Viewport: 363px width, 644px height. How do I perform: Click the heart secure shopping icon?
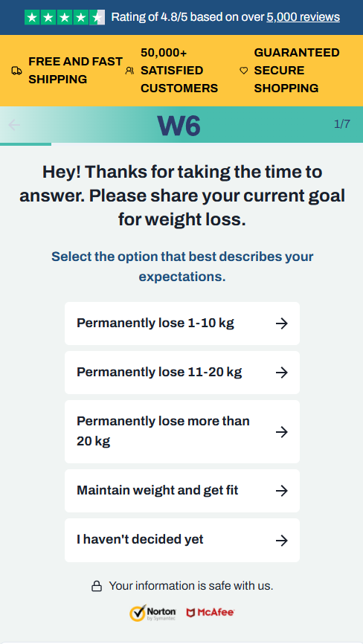point(243,71)
